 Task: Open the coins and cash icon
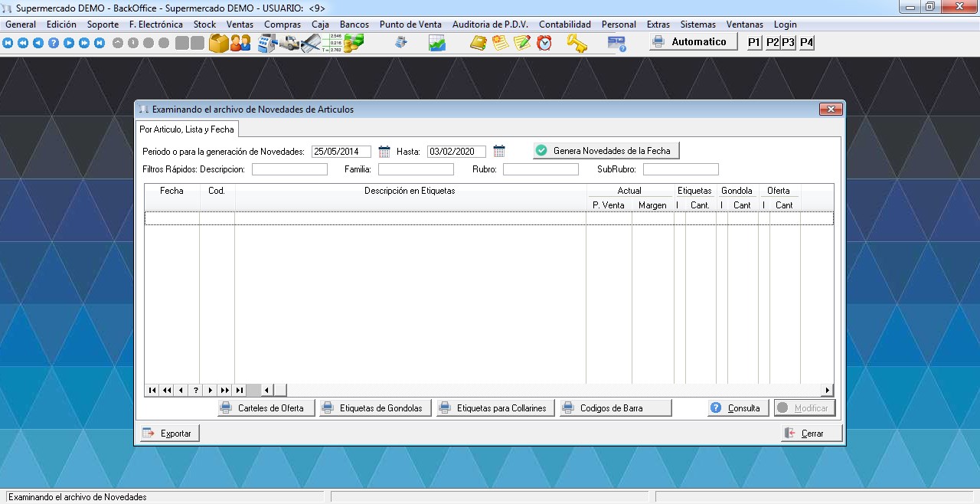click(354, 43)
